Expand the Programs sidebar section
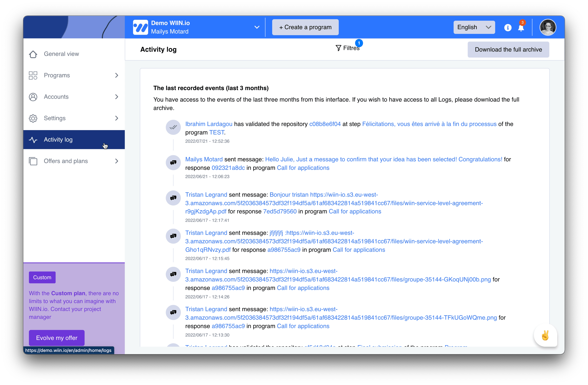The width and height of the screenshot is (588, 385). click(117, 75)
